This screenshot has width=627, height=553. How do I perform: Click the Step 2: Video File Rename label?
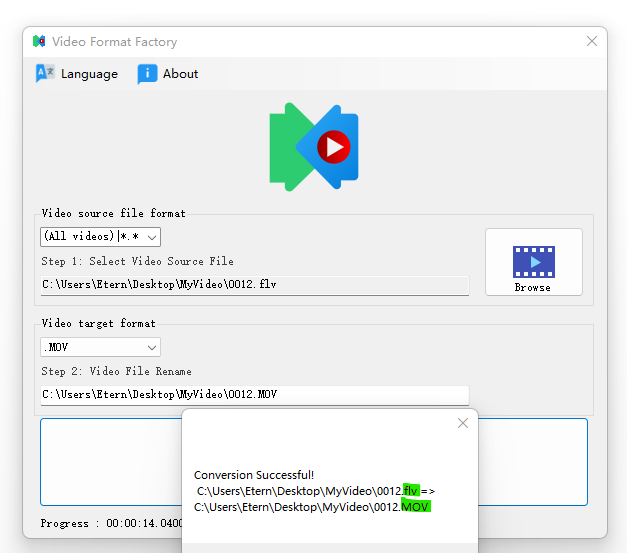click(x=116, y=371)
